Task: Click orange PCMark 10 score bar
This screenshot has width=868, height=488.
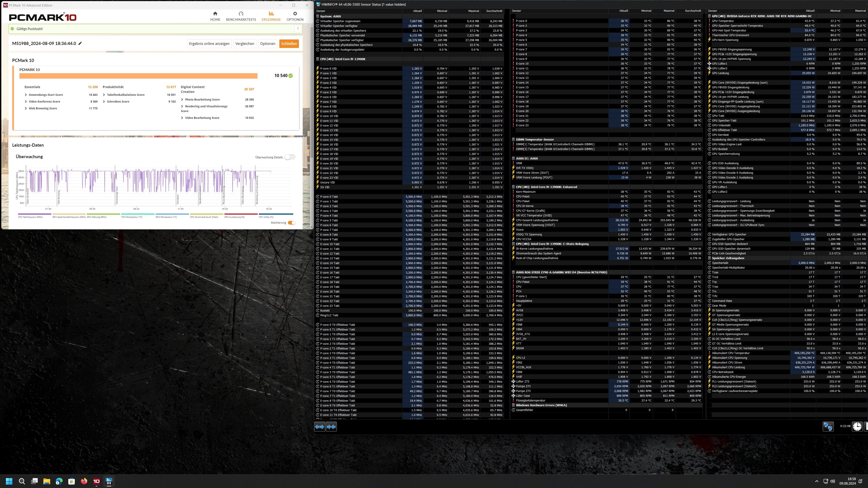Action: coord(139,76)
